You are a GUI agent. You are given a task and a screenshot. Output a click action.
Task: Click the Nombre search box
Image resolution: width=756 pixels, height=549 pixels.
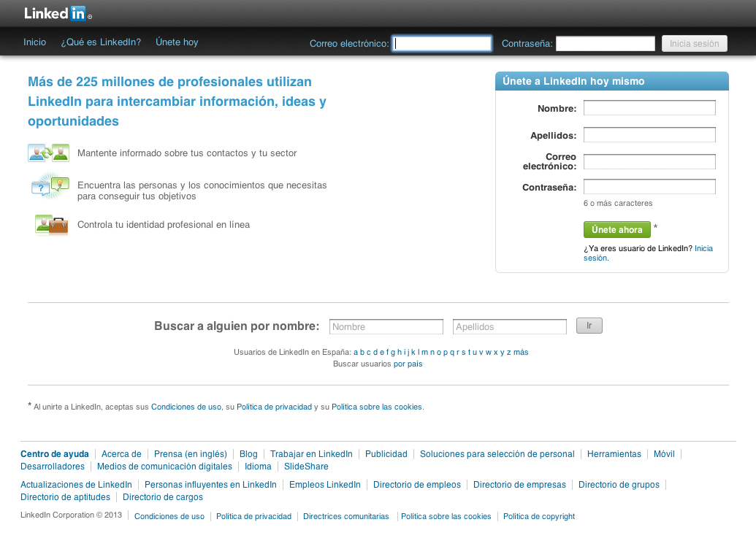click(386, 326)
